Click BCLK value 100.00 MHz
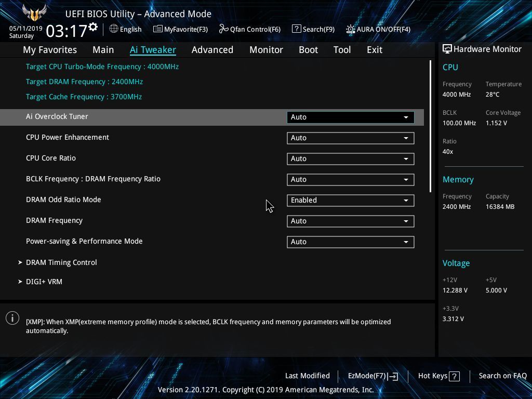Image resolution: width=532 pixels, height=399 pixels. [x=459, y=123]
